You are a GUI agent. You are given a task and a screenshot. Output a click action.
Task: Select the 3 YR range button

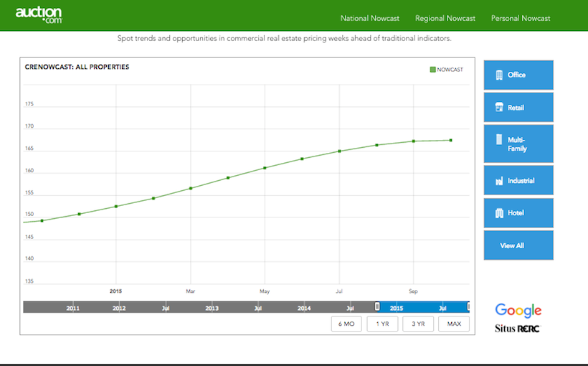(x=418, y=324)
